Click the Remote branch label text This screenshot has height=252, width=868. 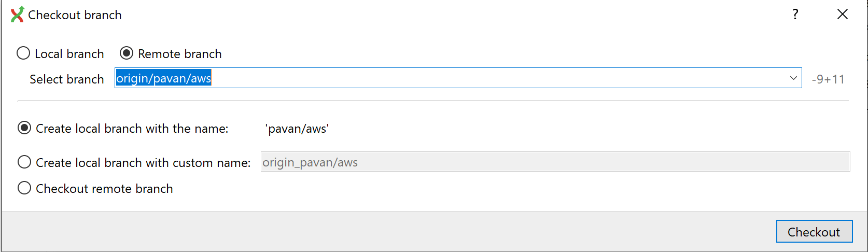coord(180,54)
